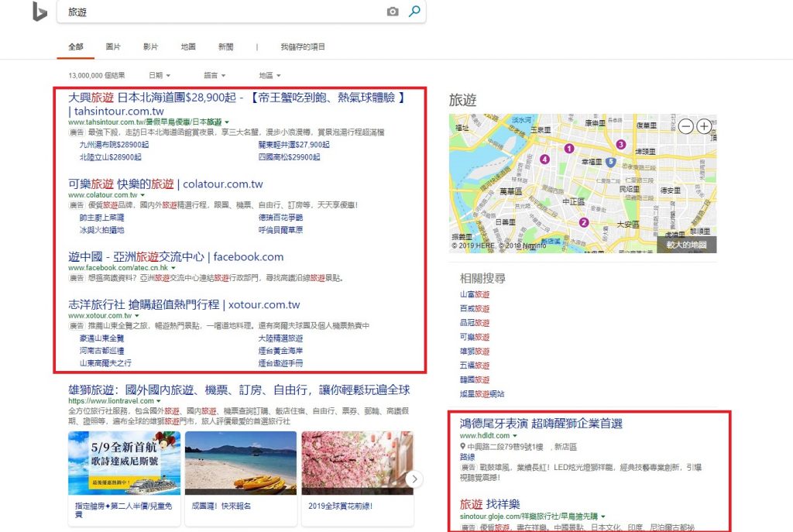Open the 鴻德尾牙表演 ad title

tap(541, 424)
